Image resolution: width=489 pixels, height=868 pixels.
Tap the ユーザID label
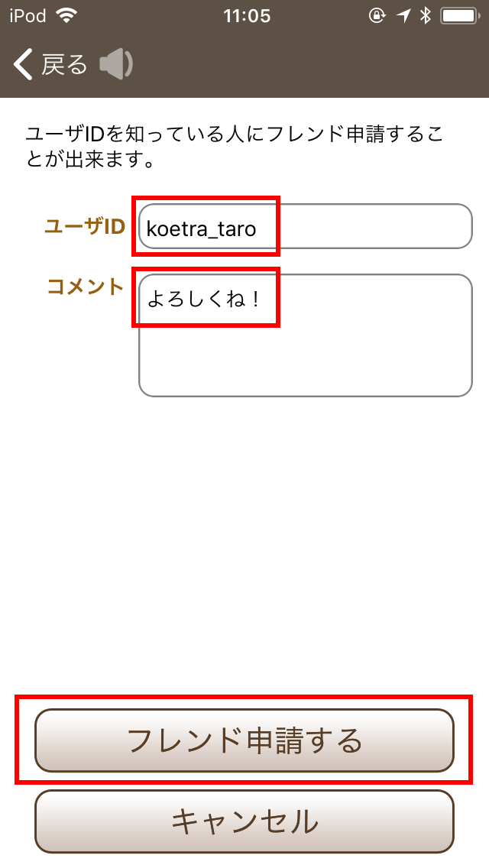click(85, 226)
